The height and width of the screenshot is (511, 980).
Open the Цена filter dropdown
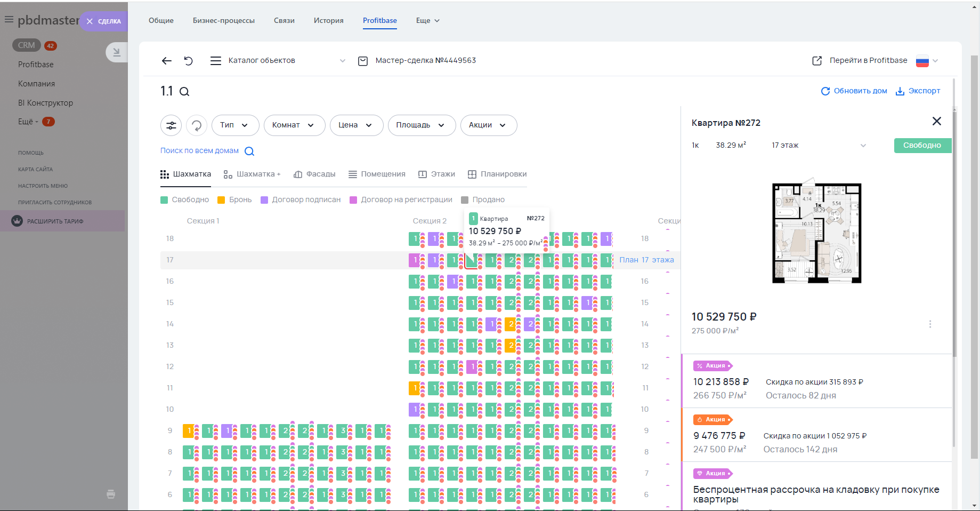(356, 125)
